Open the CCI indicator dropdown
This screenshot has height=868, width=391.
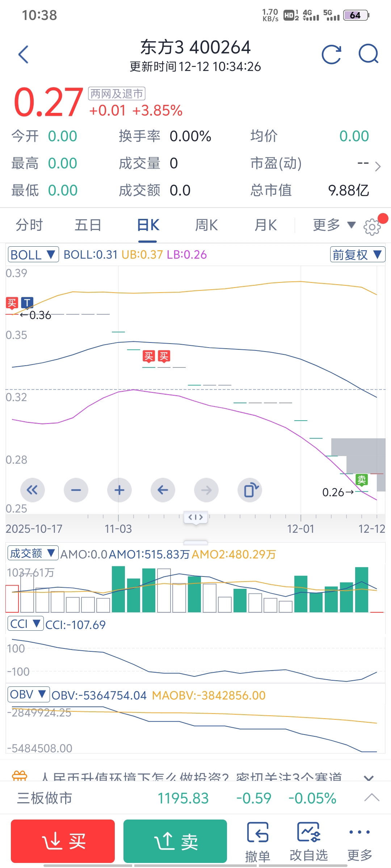pyautogui.click(x=25, y=624)
